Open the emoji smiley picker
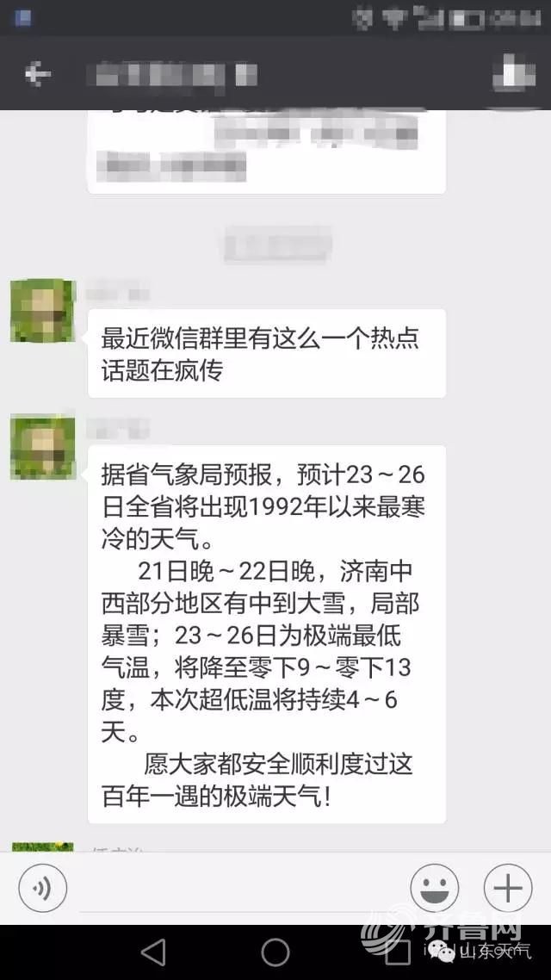Screen dimensions: 551x980 coord(434,888)
